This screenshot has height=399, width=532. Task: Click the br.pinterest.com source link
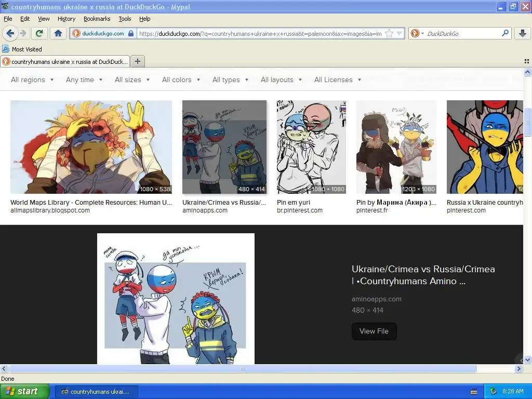click(300, 210)
